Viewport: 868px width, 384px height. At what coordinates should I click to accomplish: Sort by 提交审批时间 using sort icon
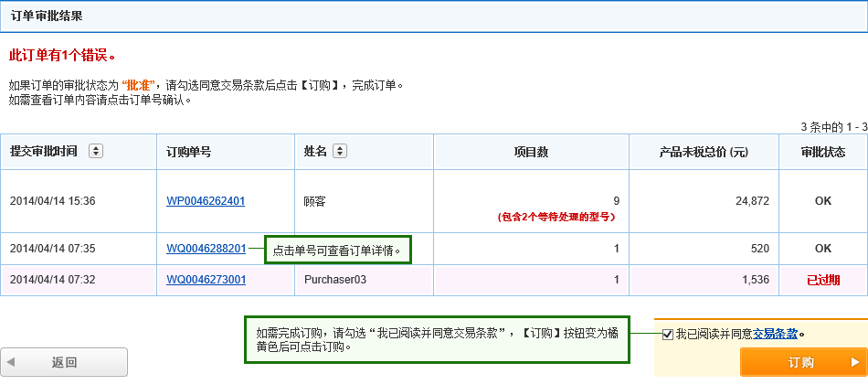click(x=96, y=151)
